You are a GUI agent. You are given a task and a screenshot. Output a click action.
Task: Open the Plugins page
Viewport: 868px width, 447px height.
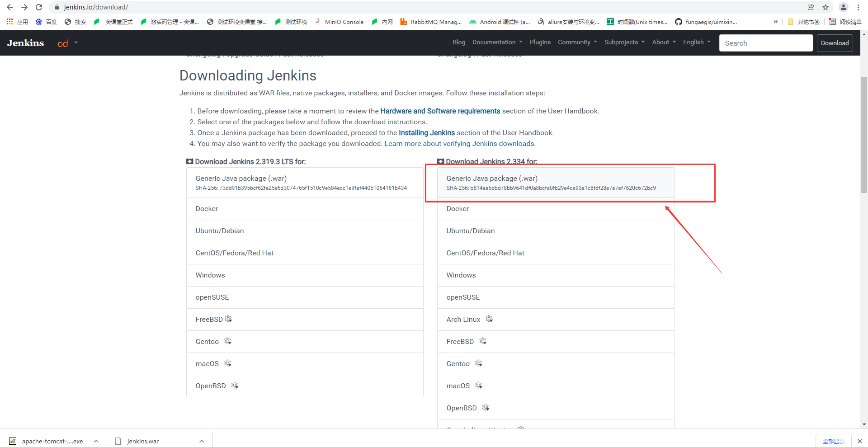(540, 42)
